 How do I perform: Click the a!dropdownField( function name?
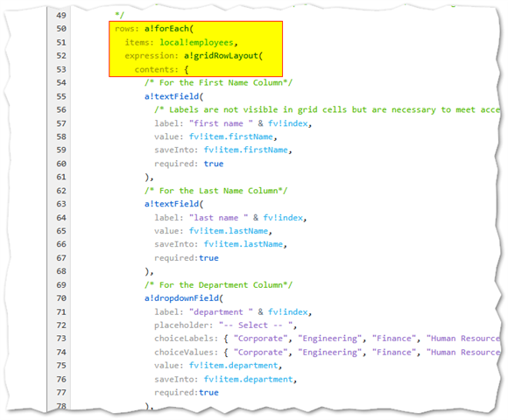(x=184, y=298)
